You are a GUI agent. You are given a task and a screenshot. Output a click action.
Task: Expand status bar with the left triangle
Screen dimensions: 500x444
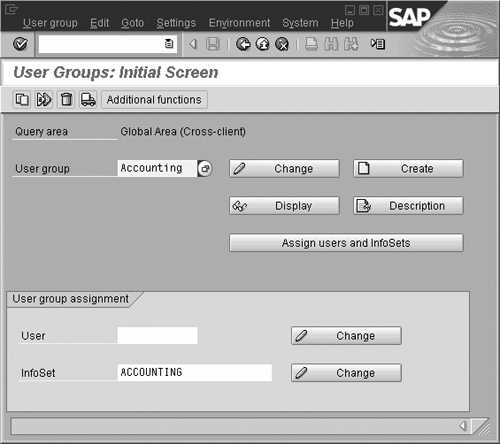point(463,426)
